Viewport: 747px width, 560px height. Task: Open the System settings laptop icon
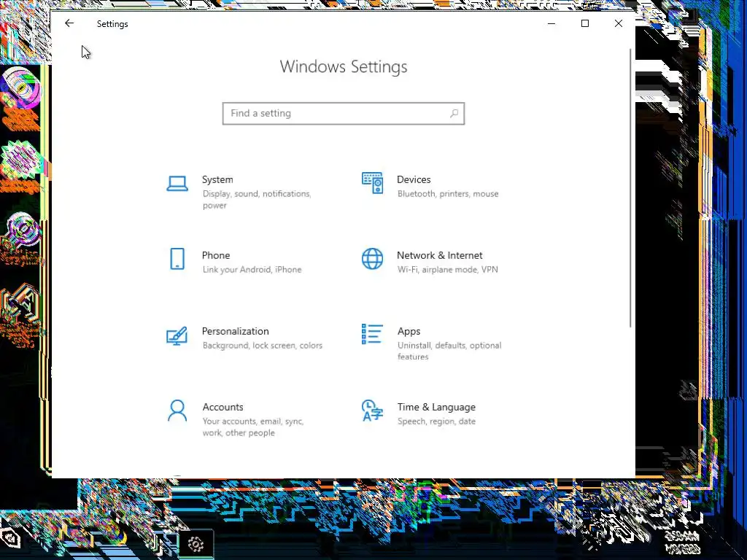tap(177, 183)
